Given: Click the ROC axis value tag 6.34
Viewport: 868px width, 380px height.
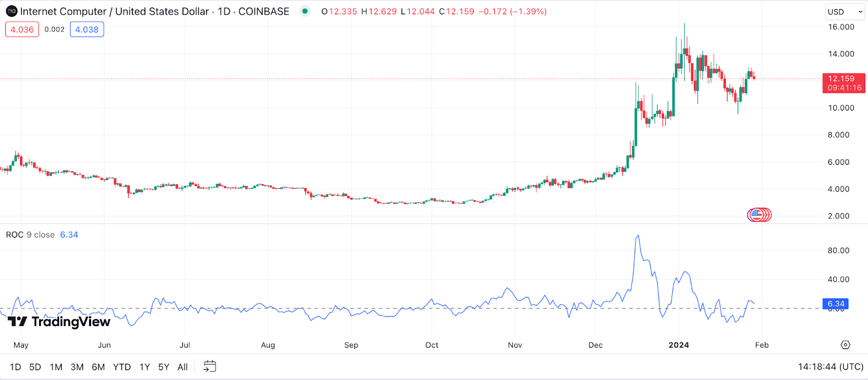Looking at the screenshot, I should [836, 304].
